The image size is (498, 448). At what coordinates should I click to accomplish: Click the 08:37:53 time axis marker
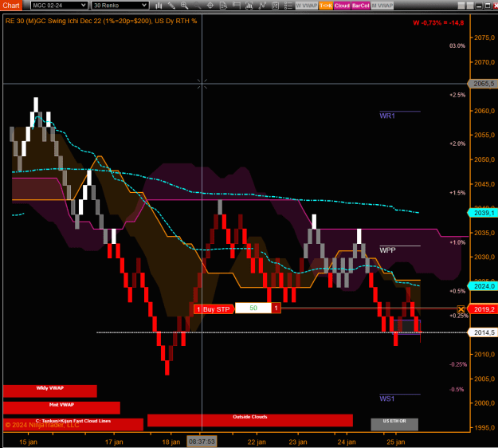click(202, 442)
